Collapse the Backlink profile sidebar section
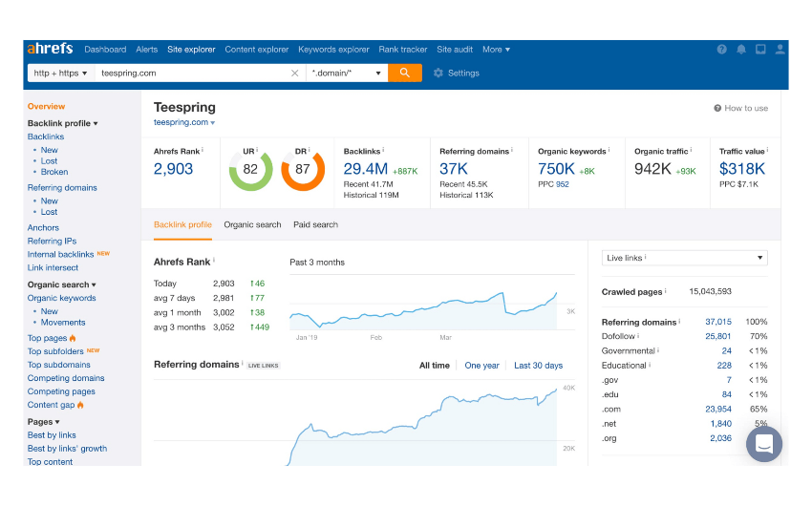The height and width of the screenshot is (506, 812). (62, 123)
